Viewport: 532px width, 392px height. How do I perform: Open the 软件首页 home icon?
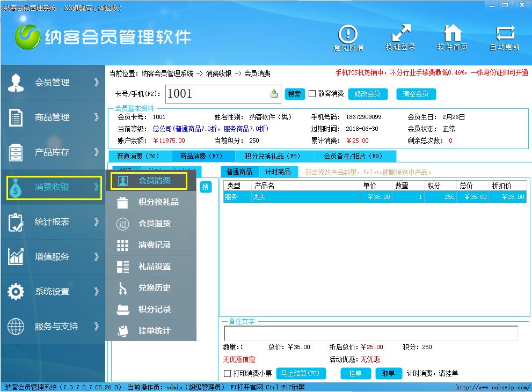click(452, 35)
